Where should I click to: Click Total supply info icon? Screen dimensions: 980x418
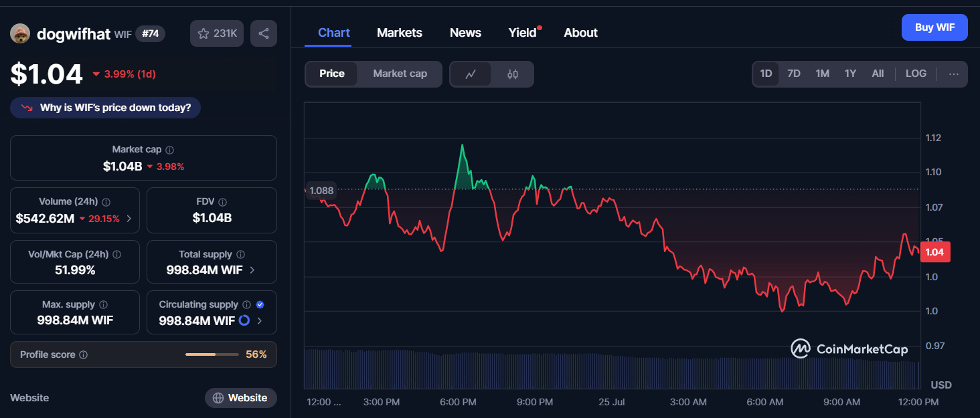click(x=241, y=255)
